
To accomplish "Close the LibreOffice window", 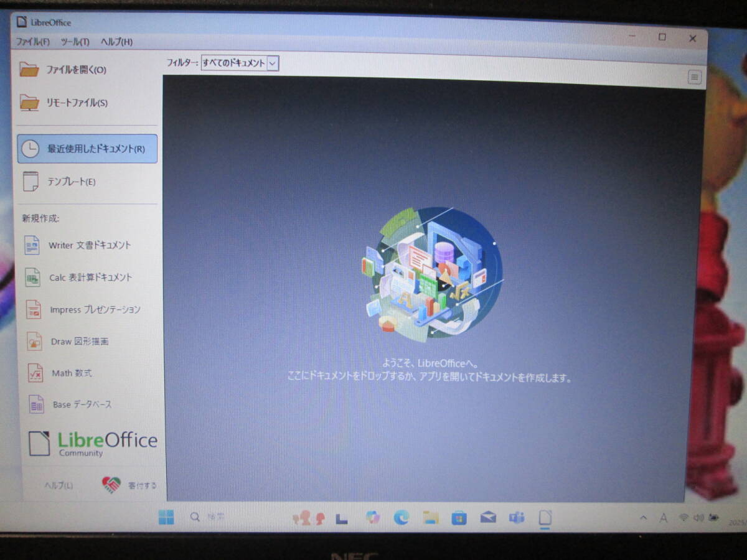I will 692,38.
